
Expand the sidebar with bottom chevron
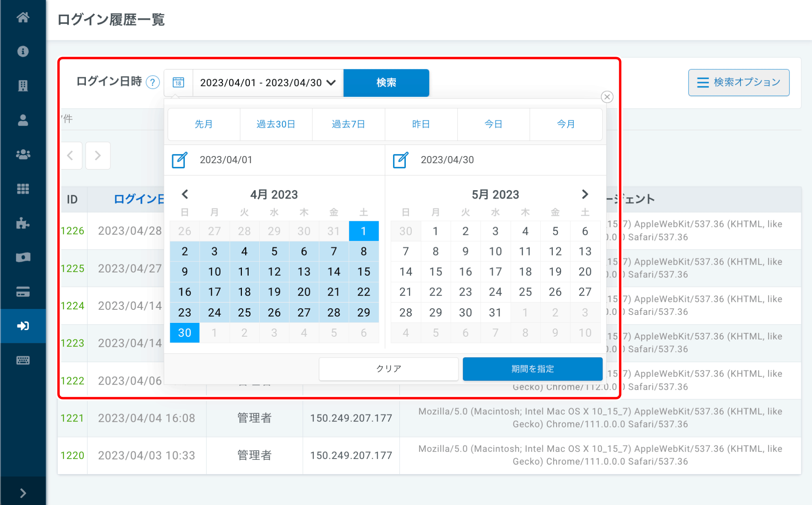23,493
